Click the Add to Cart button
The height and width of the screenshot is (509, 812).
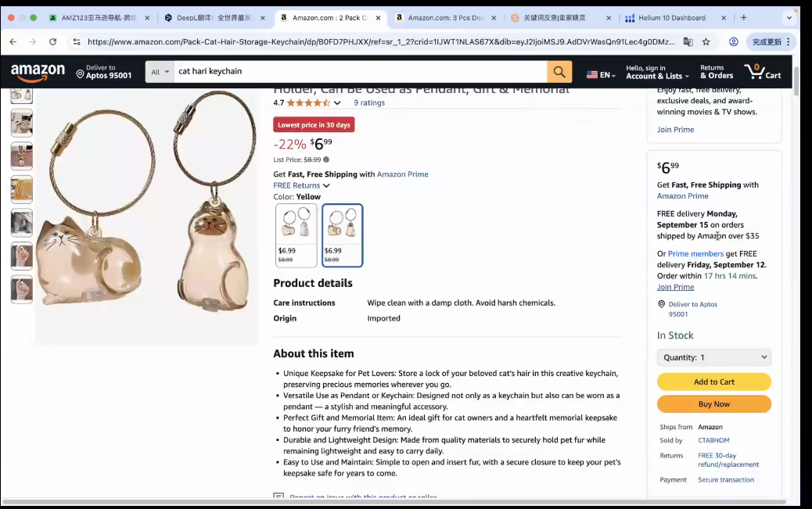pyautogui.click(x=714, y=382)
